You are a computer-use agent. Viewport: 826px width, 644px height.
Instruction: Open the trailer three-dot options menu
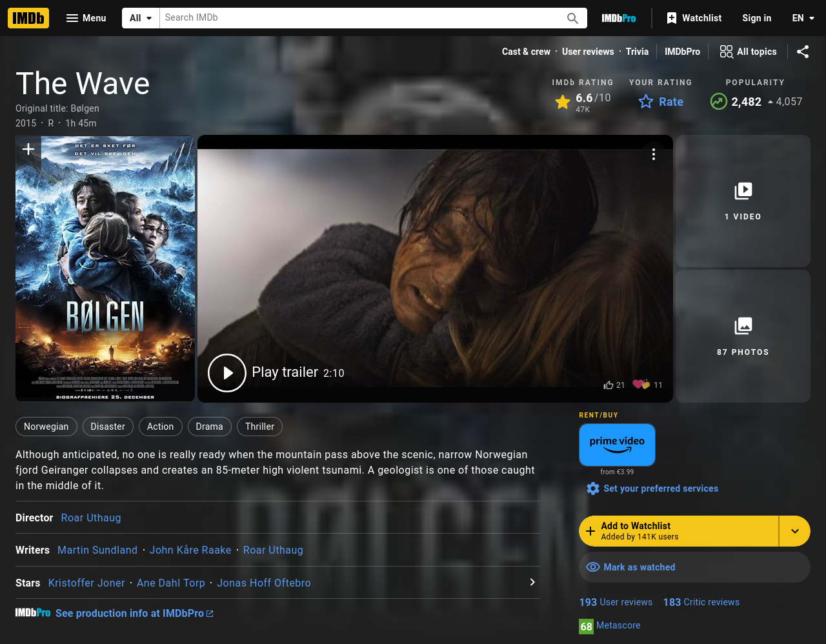[x=654, y=154]
